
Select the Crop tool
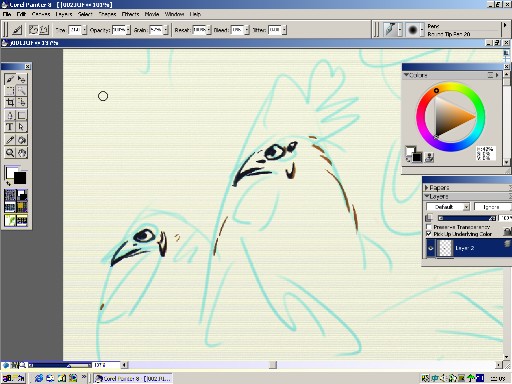pyautogui.click(x=10, y=102)
